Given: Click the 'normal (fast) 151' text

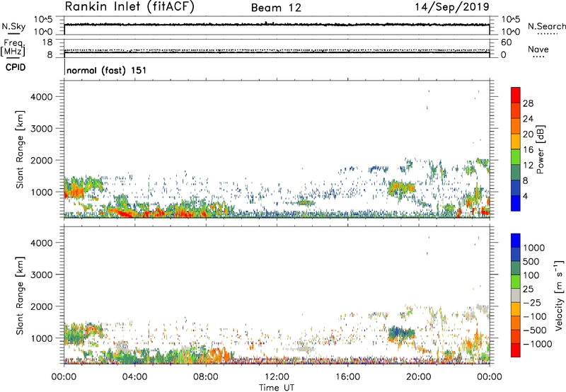Looking at the screenshot, I should tap(107, 70).
